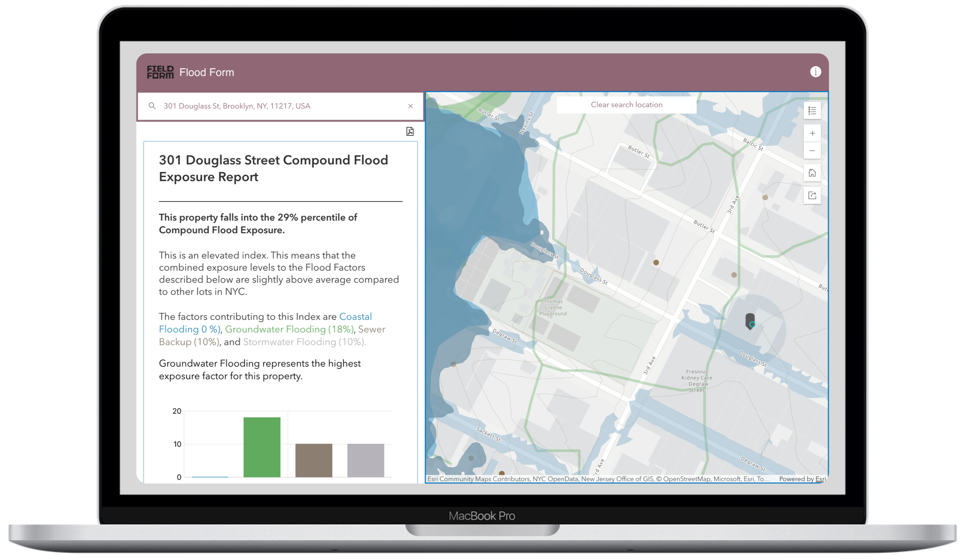Click the share map icon

[x=812, y=195]
